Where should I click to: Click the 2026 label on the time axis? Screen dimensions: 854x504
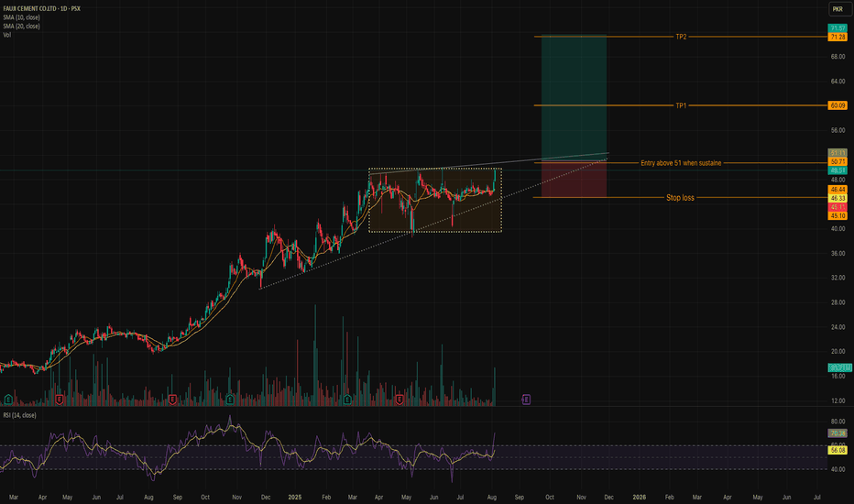639,497
